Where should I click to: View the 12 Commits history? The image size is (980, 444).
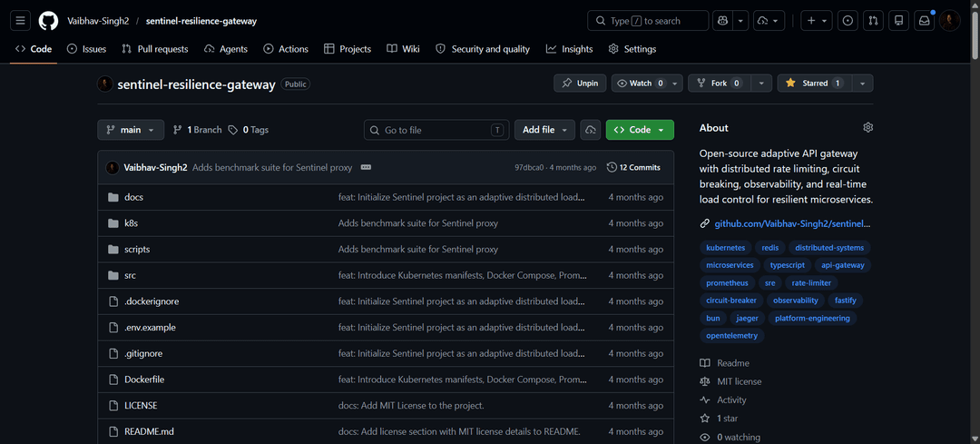[x=633, y=168]
